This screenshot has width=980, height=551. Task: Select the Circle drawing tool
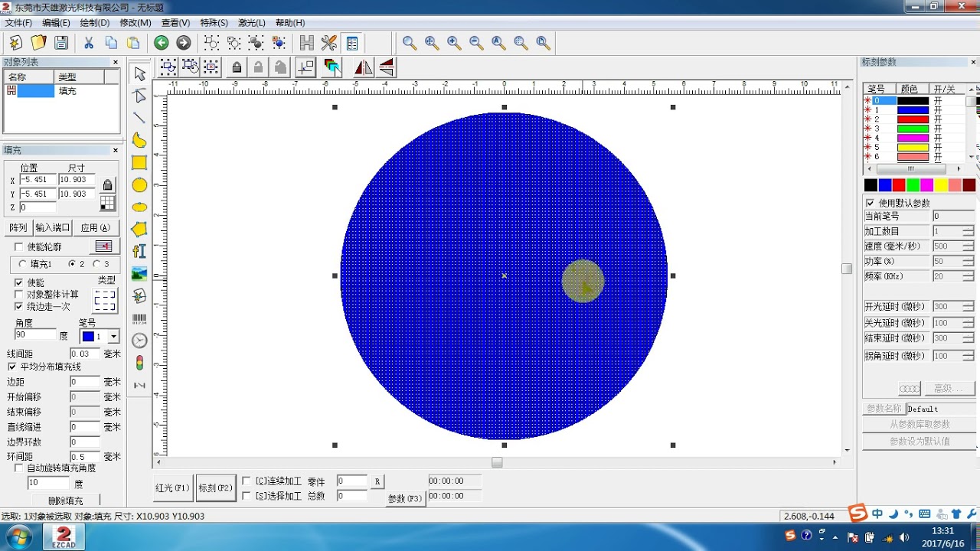tap(139, 184)
